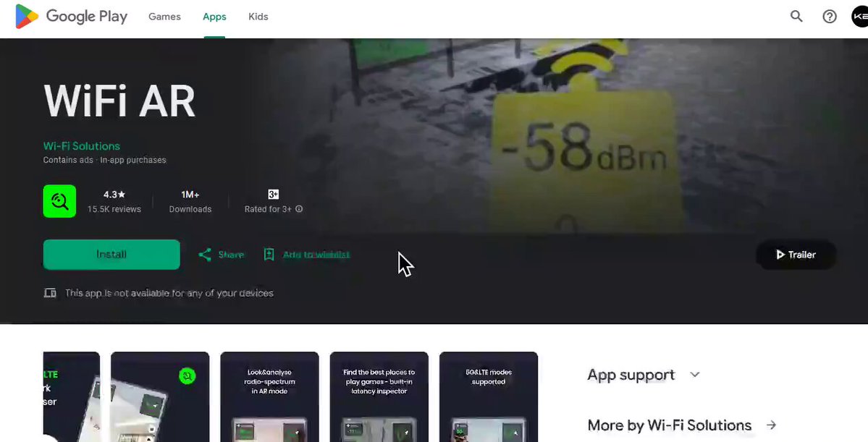Click the app not available message
This screenshot has width=868, height=442.
169,293
